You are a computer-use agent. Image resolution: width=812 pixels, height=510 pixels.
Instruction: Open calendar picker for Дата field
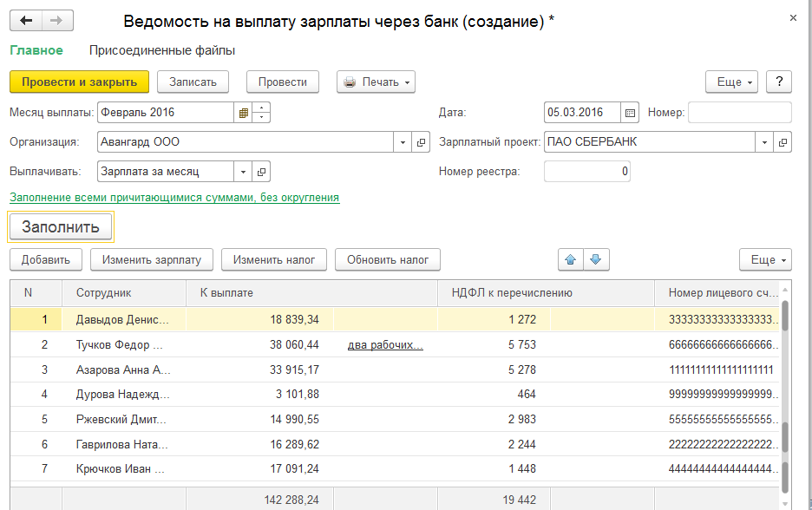631,113
